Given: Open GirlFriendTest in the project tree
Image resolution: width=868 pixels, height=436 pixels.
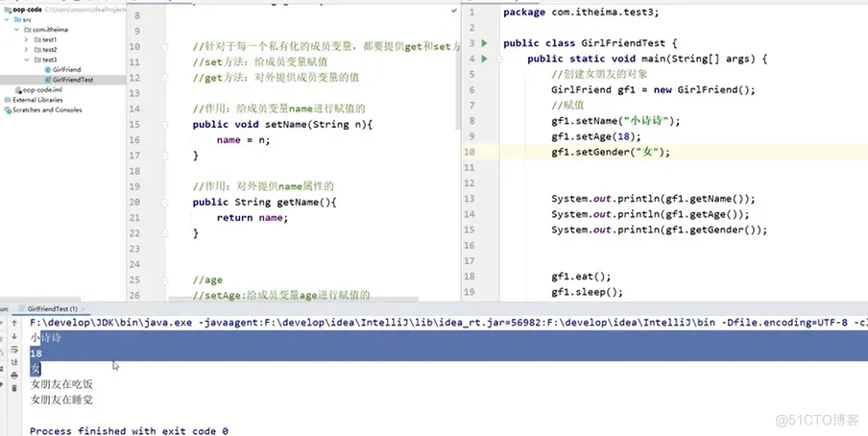Looking at the screenshot, I should pyautogui.click(x=73, y=80).
